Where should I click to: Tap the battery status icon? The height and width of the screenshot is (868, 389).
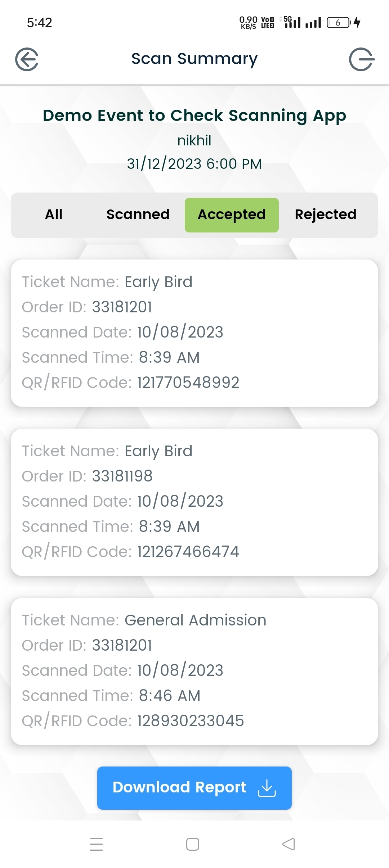[338, 23]
